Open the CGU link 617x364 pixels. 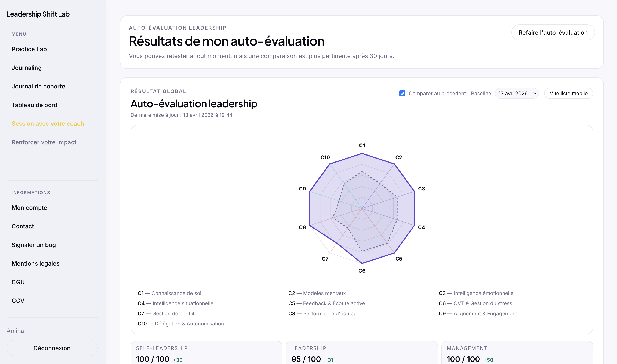click(x=18, y=282)
